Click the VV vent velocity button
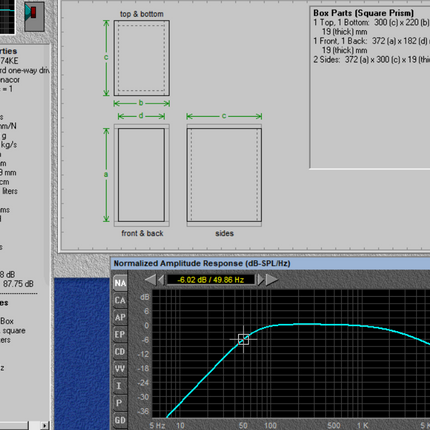Screen dimensions: 430x430 tap(120, 369)
